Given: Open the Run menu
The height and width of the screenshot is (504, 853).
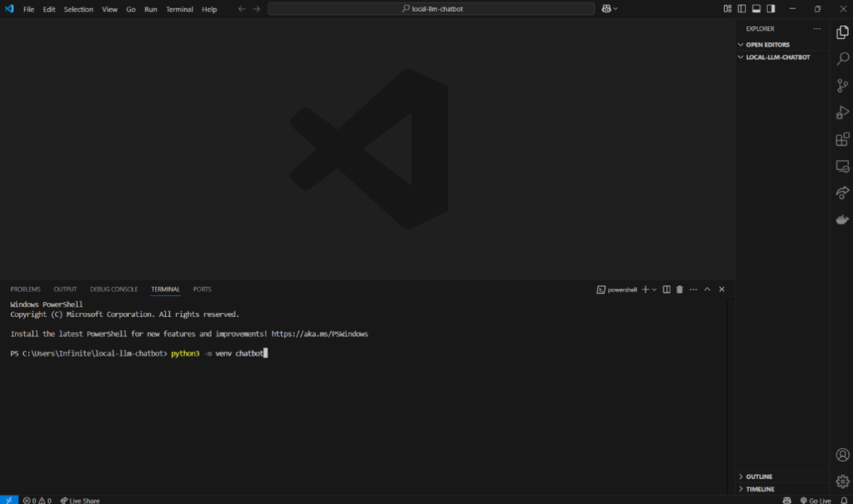Looking at the screenshot, I should click(151, 10).
